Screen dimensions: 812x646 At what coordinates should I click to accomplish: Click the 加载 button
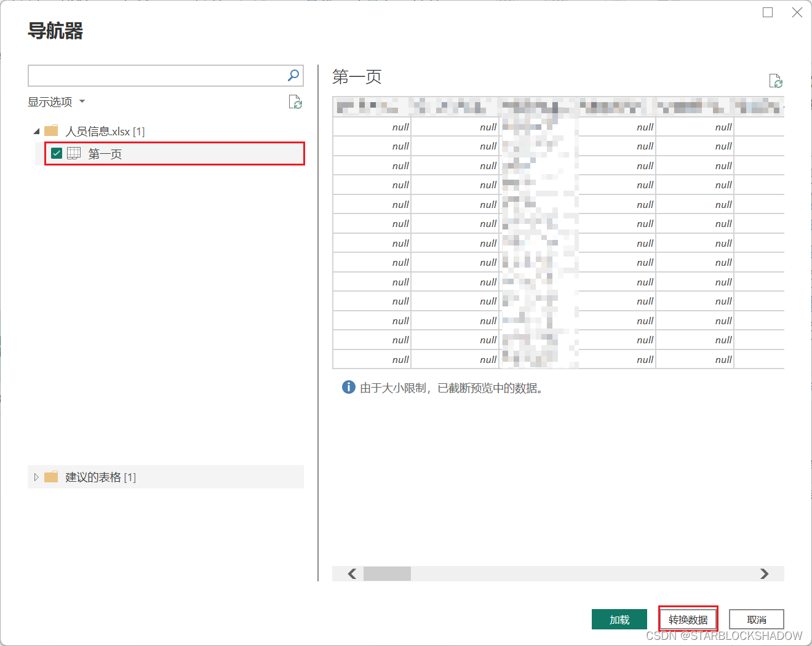619,619
